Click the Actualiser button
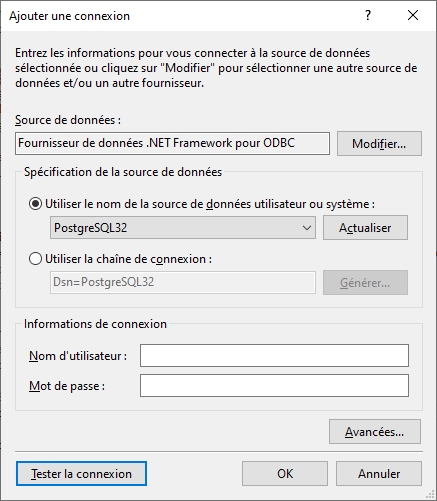 [x=365, y=228]
